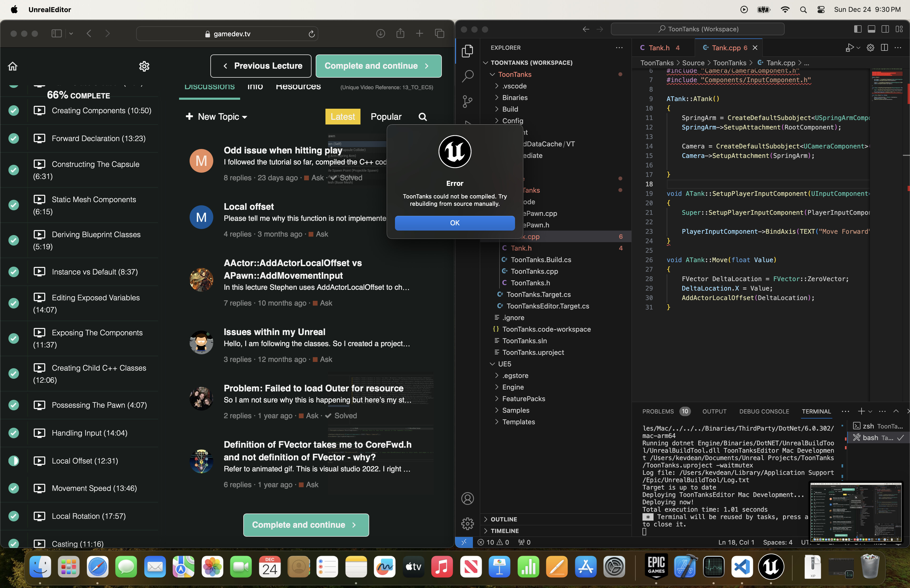
Task: Open Source Control view in VS Code
Action: 467,101
